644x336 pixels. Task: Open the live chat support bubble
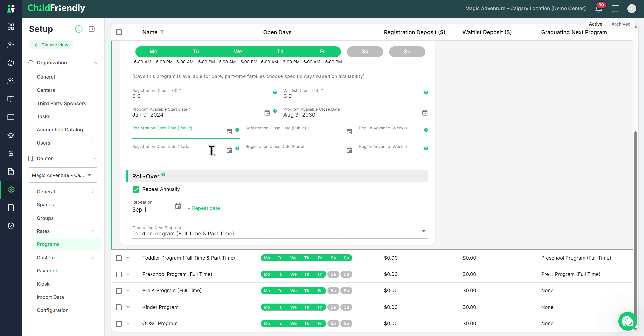pyautogui.click(x=628, y=321)
